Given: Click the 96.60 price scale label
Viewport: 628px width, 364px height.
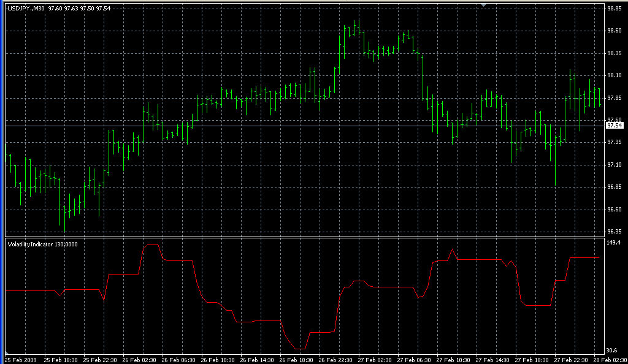Looking at the screenshot, I should [614, 210].
